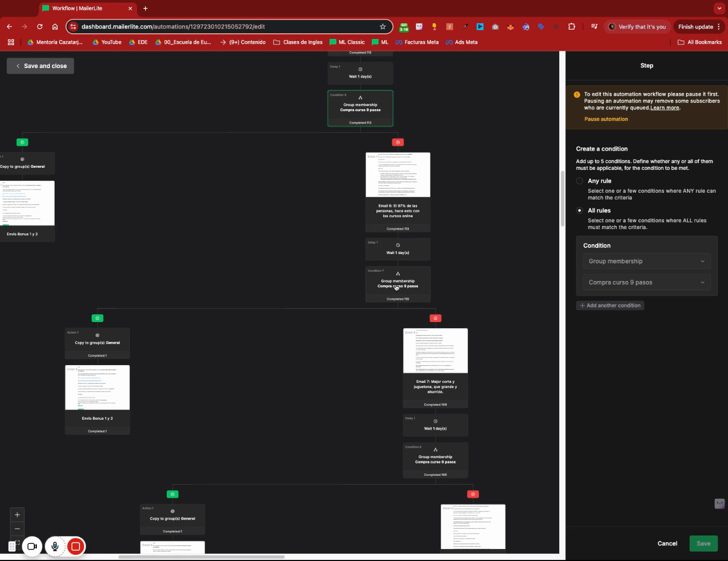Screen dimensions: 728x561
Task: Open the Group membership condition dropdown
Action: [646, 261]
